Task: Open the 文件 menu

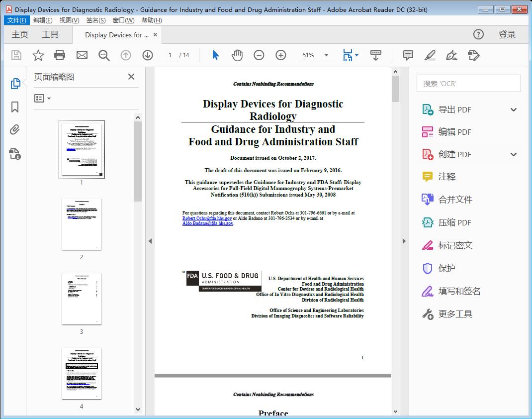Action: coord(17,20)
